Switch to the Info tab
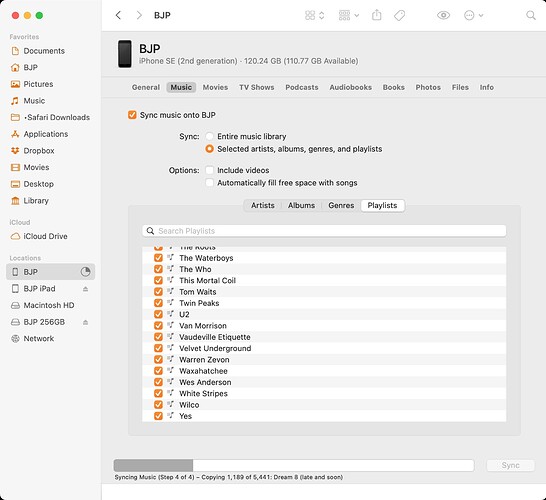The image size is (546, 500). pos(486,87)
